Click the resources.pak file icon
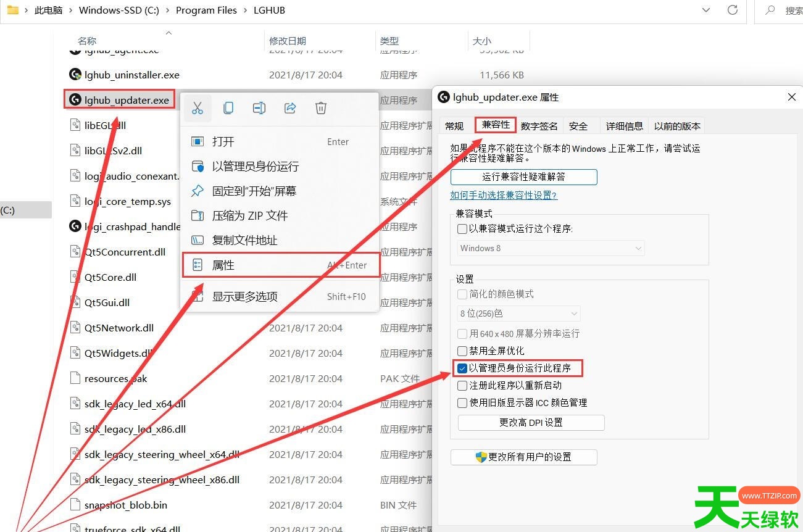803x532 pixels. pos(75,378)
